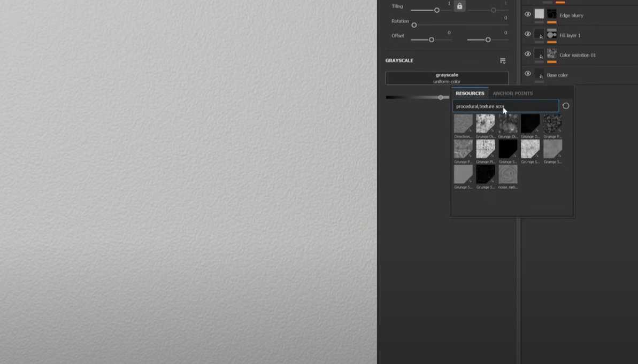
Task: Click the Rotation slider handle
Action: pos(414,25)
